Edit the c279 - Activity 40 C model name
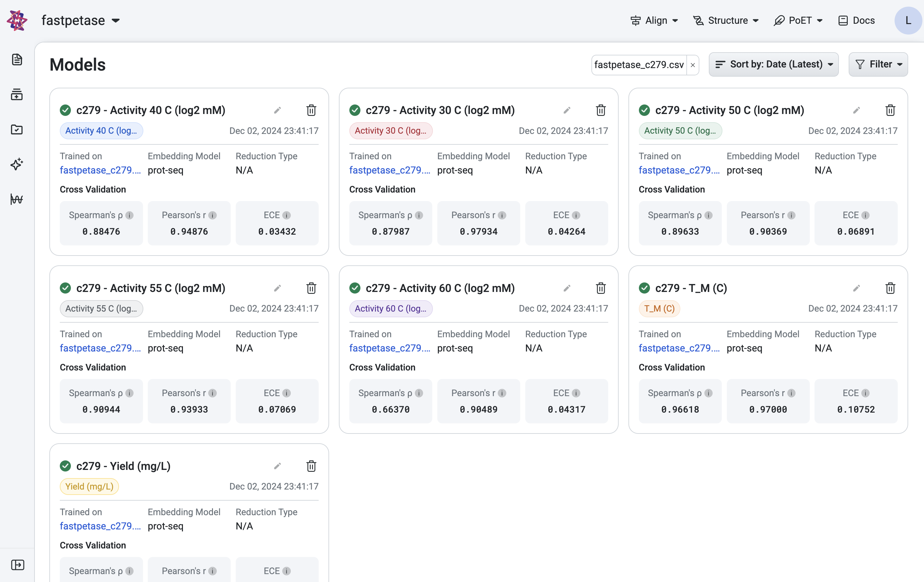This screenshot has width=924, height=582. (x=278, y=111)
